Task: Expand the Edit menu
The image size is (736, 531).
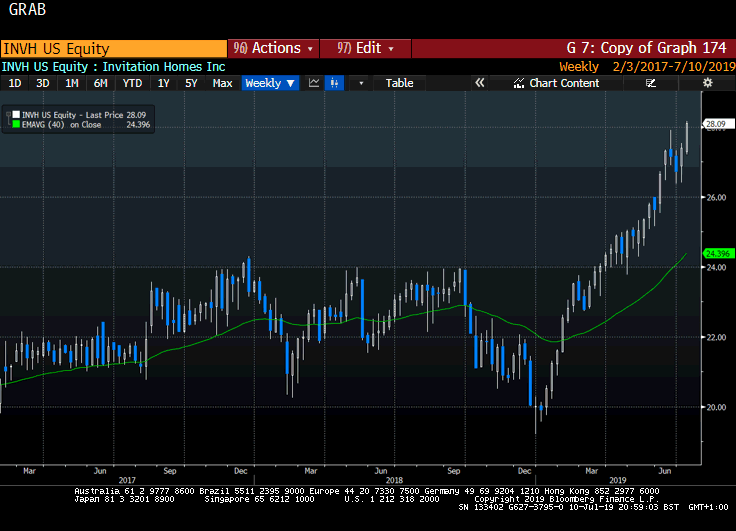Action: click(x=366, y=48)
